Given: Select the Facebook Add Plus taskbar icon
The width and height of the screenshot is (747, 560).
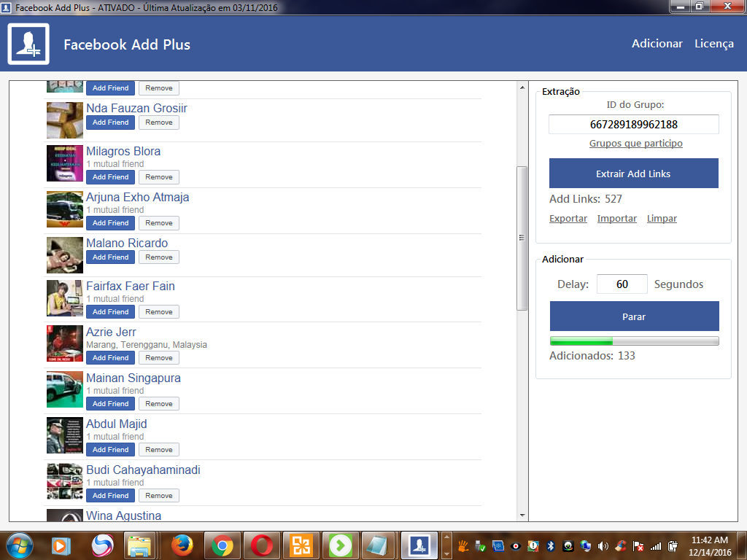Looking at the screenshot, I should coord(419,545).
